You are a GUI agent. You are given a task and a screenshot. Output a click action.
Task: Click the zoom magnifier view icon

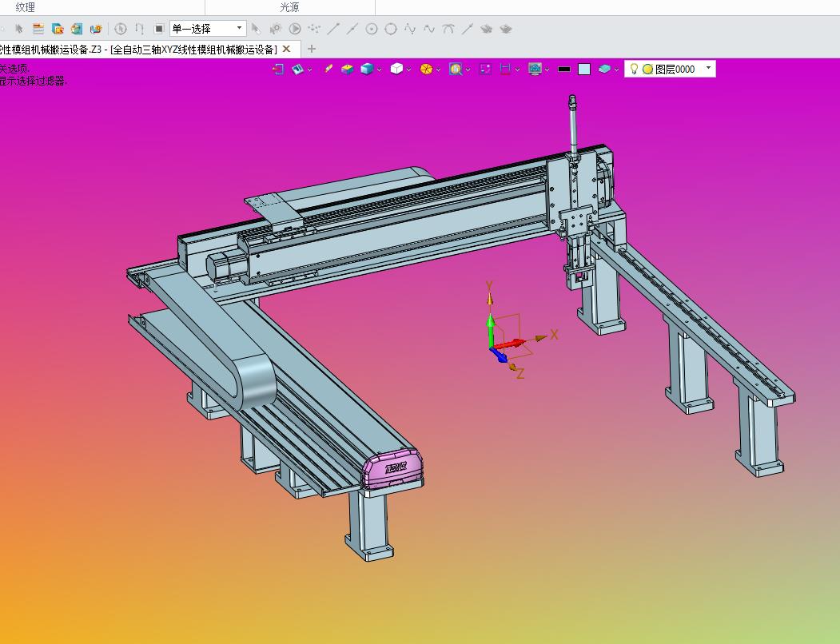pos(456,70)
